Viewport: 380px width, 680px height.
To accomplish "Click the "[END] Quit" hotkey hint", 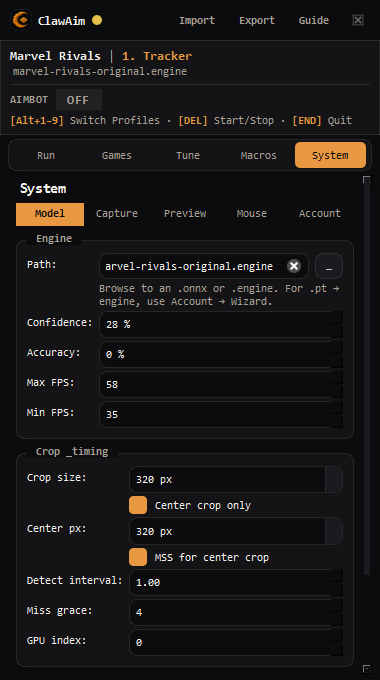I will point(322,120).
